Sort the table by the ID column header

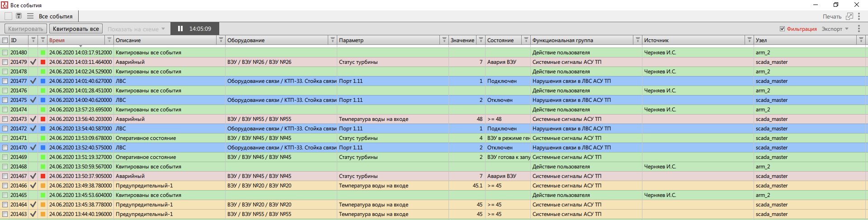14,40
